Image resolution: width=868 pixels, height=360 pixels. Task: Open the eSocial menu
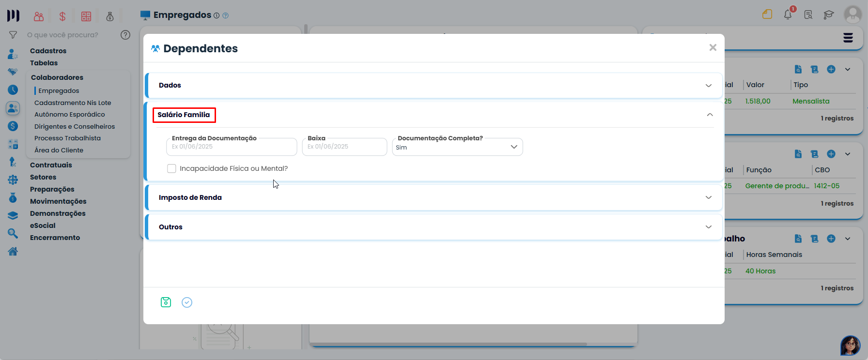click(43, 225)
